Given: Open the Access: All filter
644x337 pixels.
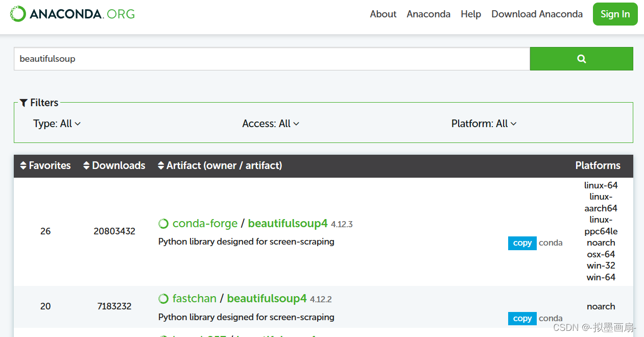Looking at the screenshot, I should point(271,124).
